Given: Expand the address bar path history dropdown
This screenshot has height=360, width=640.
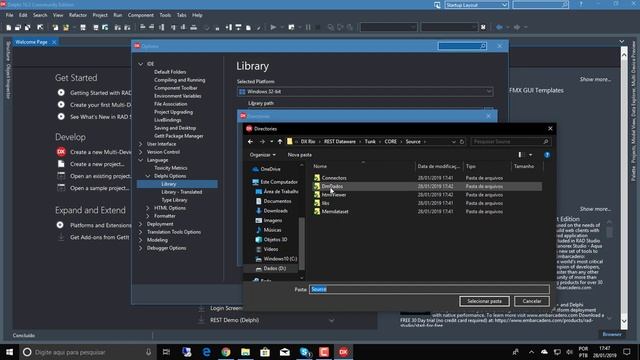Looking at the screenshot, I should tap(453, 142).
